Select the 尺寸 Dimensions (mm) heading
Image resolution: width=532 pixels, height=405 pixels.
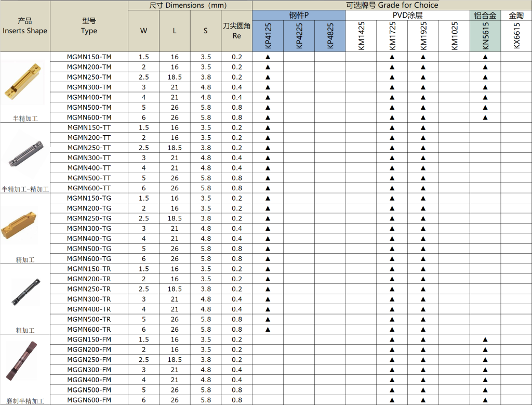tap(190, 5)
